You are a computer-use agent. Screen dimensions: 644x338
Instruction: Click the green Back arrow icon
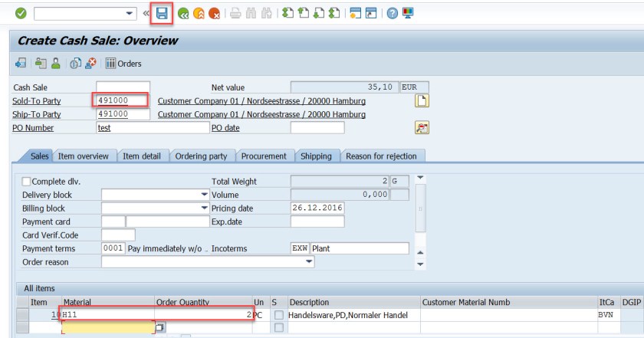pyautogui.click(x=183, y=13)
